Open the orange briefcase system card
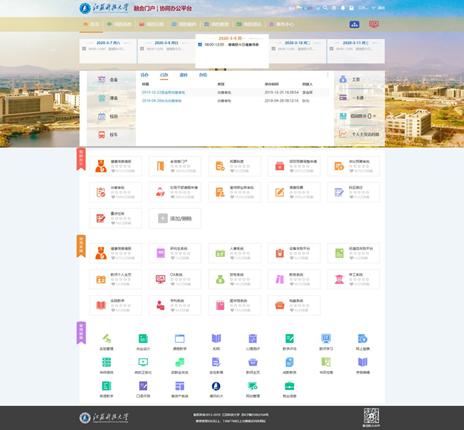 click(x=294, y=305)
